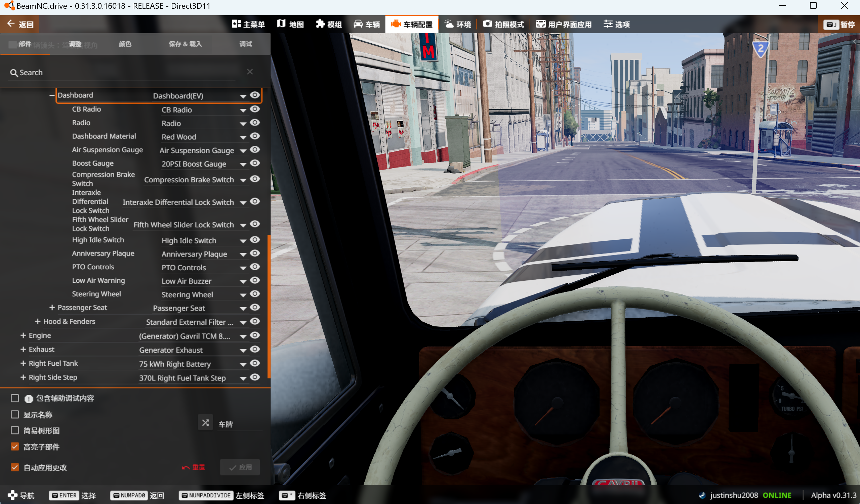Image resolution: width=860 pixels, height=504 pixels.
Task: Click the 重置 reset button
Action: pyautogui.click(x=194, y=467)
